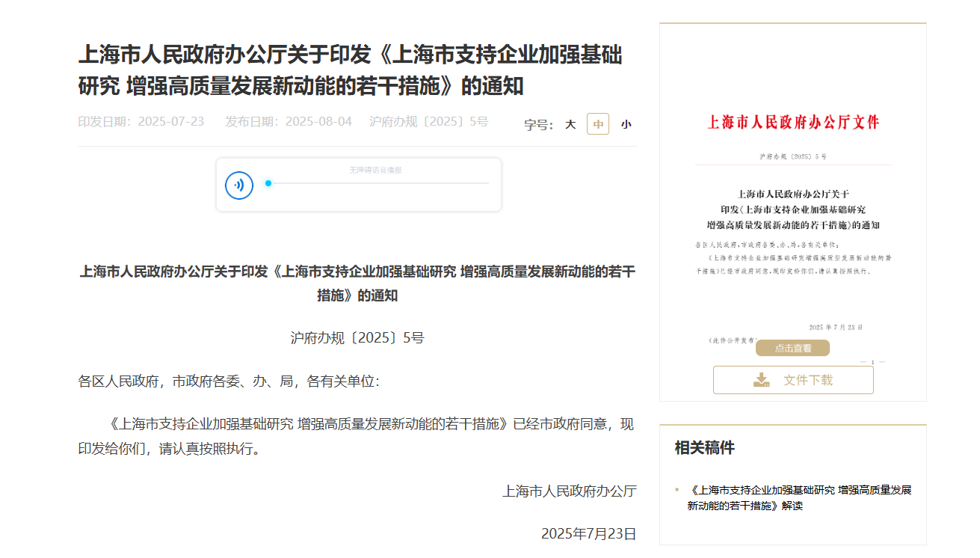This screenshot has width=980, height=558.
Task: Open the related 解读 article link
Action: 799,497
